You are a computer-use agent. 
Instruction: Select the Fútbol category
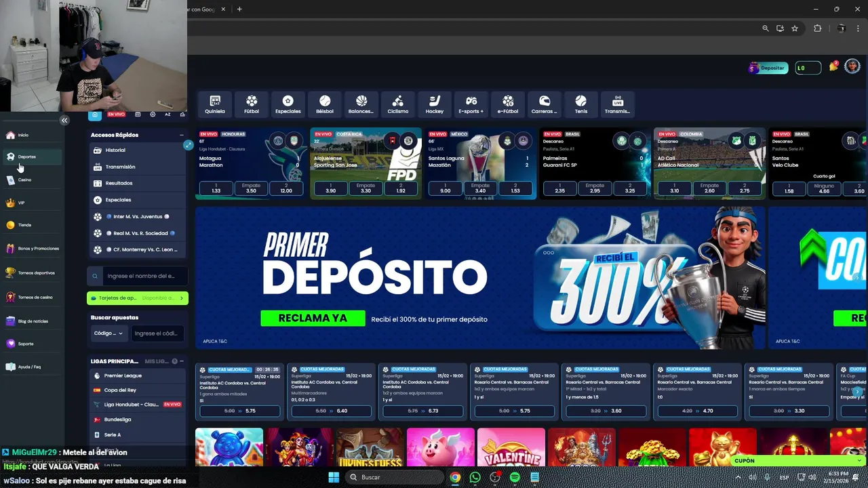(x=252, y=104)
